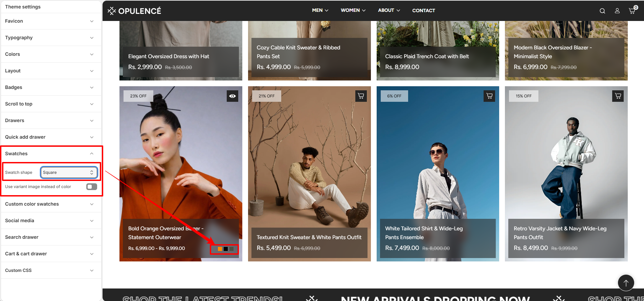Open Modern Black Oversized Blazer product
The width and height of the screenshot is (644, 301).
[x=553, y=52]
